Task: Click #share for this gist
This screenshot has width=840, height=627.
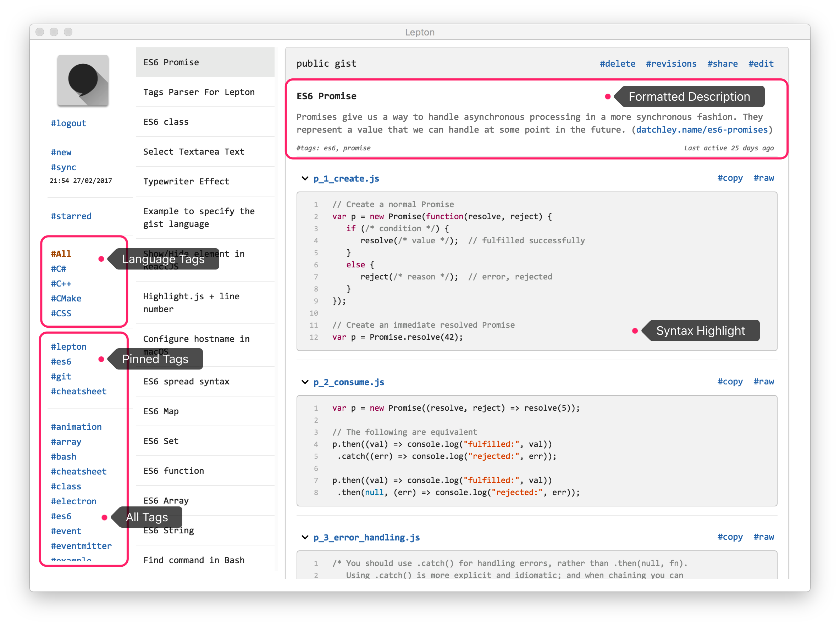Action: (722, 64)
